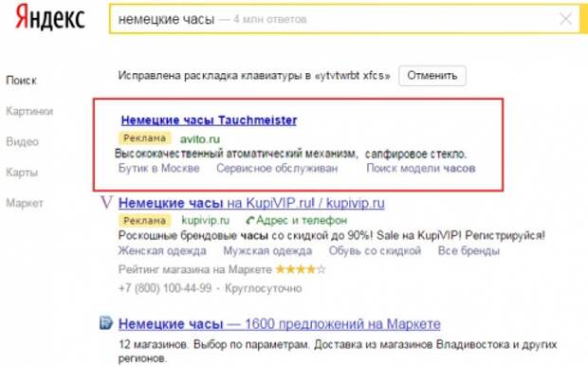Click the Высококачественный атоматический механизм description
The width and height of the screenshot is (588, 367).
[x=290, y=154]
